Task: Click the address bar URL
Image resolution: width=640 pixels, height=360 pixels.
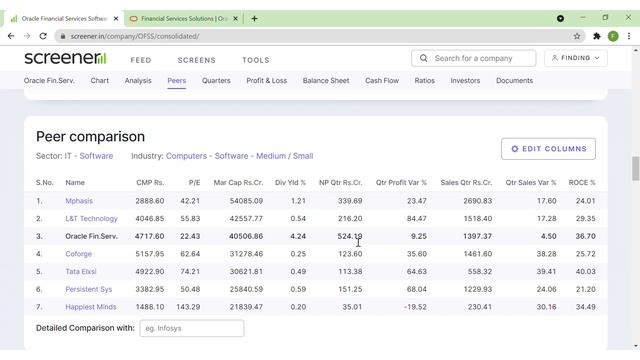Action: click(135, 36)
